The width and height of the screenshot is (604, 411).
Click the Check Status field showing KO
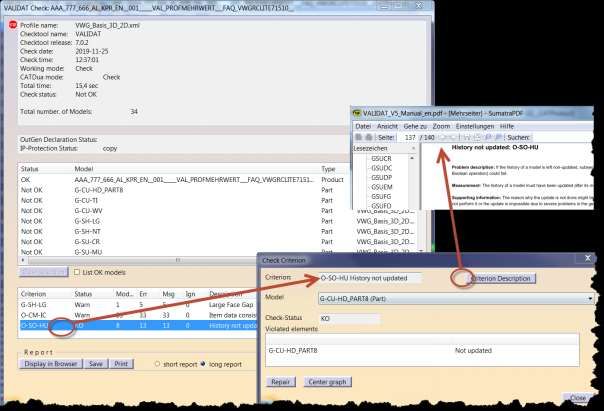(x=350, y=319)
